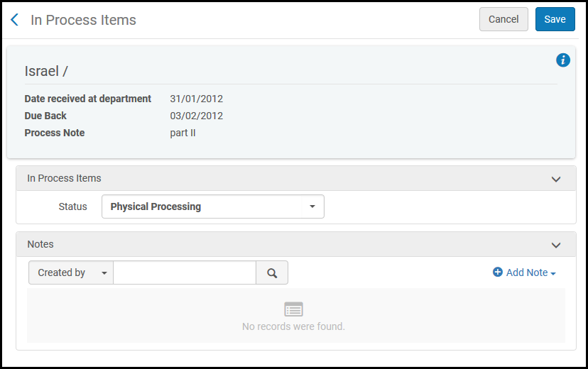Collapse the In Process Items section chevron
The image size is (588, 369).
556,179
